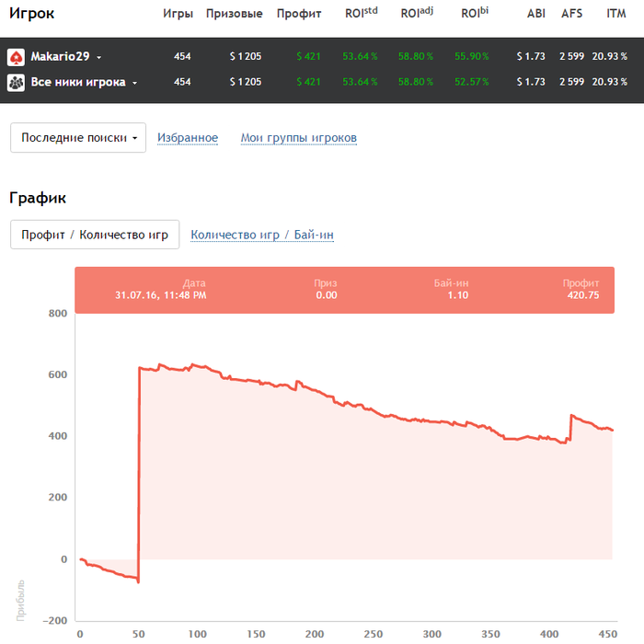Image resolution: width=644 pixels, height=644 pixels.
Task: Click the Makario29 player name
Action: tap(61, 57)
